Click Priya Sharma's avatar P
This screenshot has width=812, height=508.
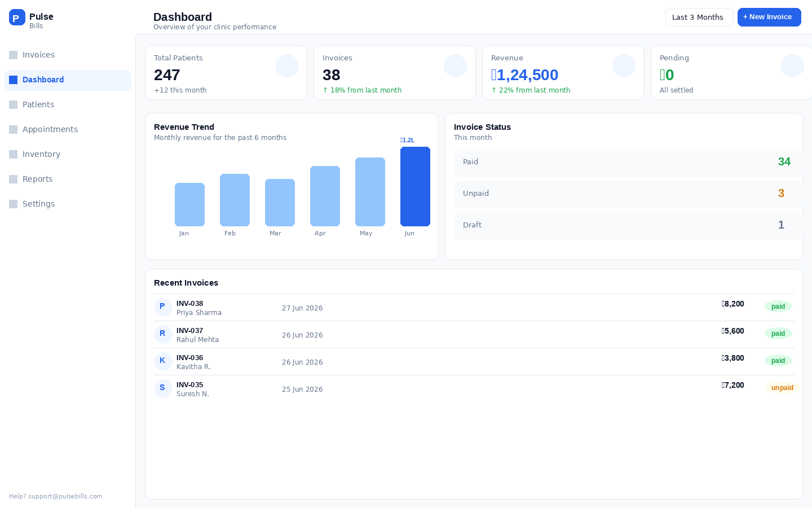pyautogui.click(x=163, y=308)
